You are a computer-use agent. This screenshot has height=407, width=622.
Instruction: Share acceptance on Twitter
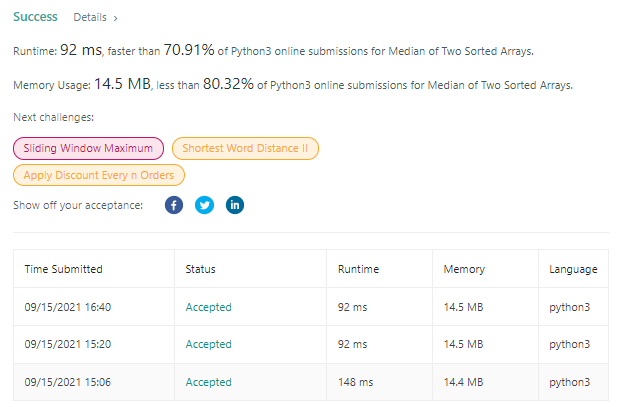[x=204, y=205]
